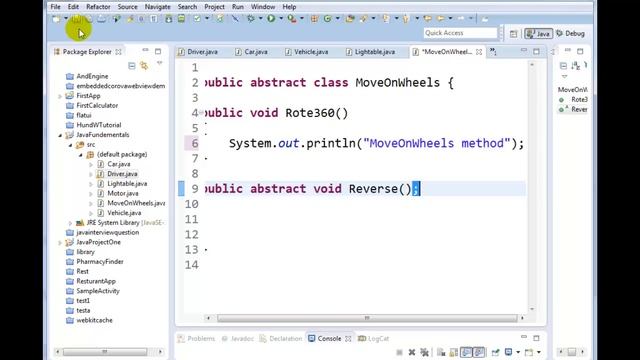The image size is (640, 360).
Task: Toggle Scroll Lock in Console toolbar
Action: pos(453,352)
